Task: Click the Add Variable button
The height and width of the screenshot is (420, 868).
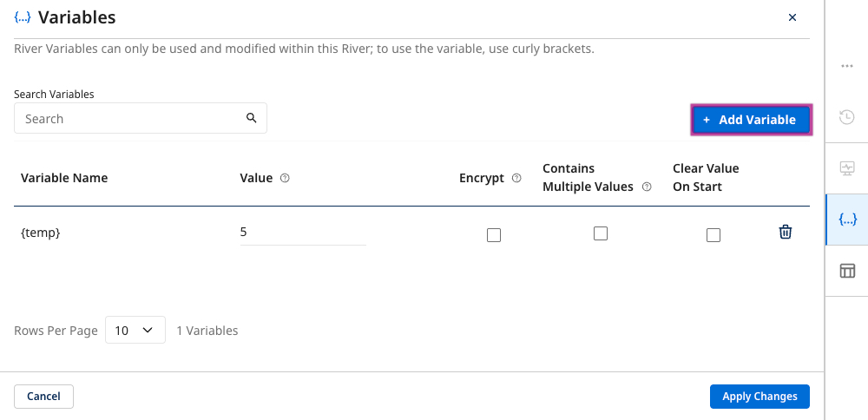Action: click(750, 120)
